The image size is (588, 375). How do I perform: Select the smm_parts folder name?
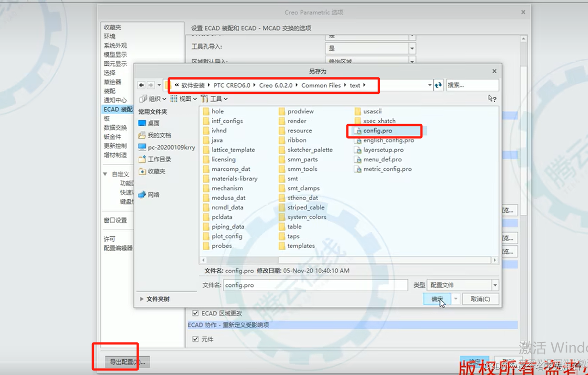[302, 159]
